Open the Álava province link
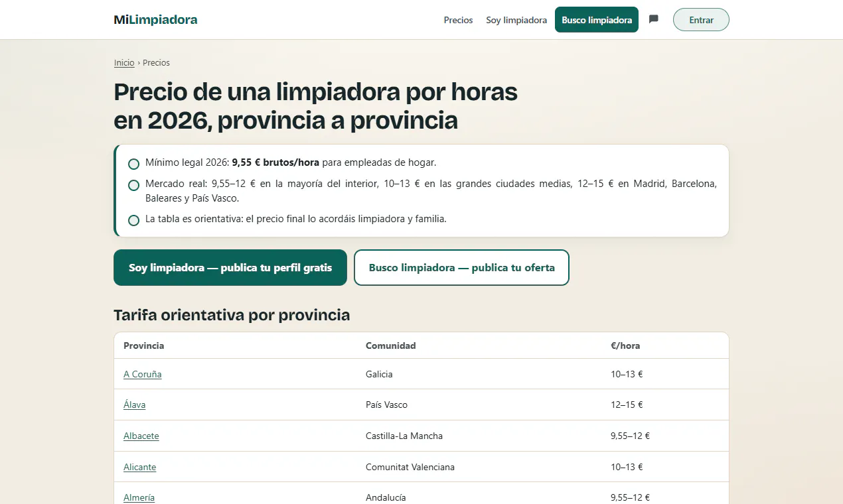This screenshot has width=843, height=504. tap(135, 405)
